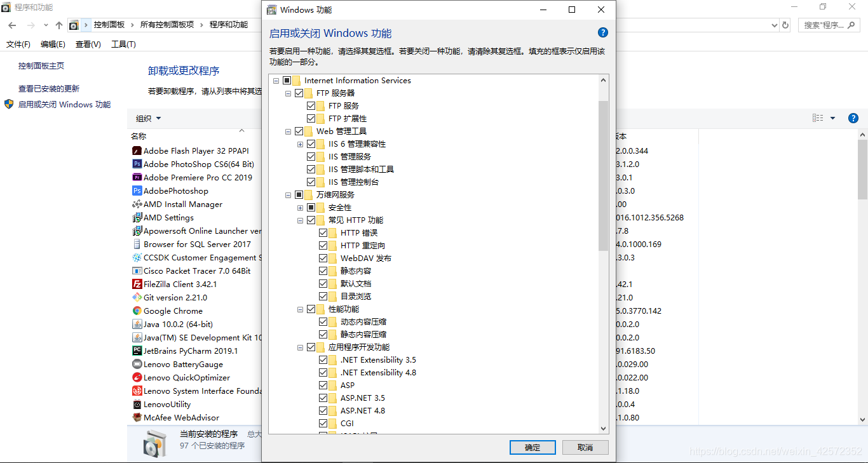
Task: Collapse the 性能功能 node
Action: (x=300, y=309)
